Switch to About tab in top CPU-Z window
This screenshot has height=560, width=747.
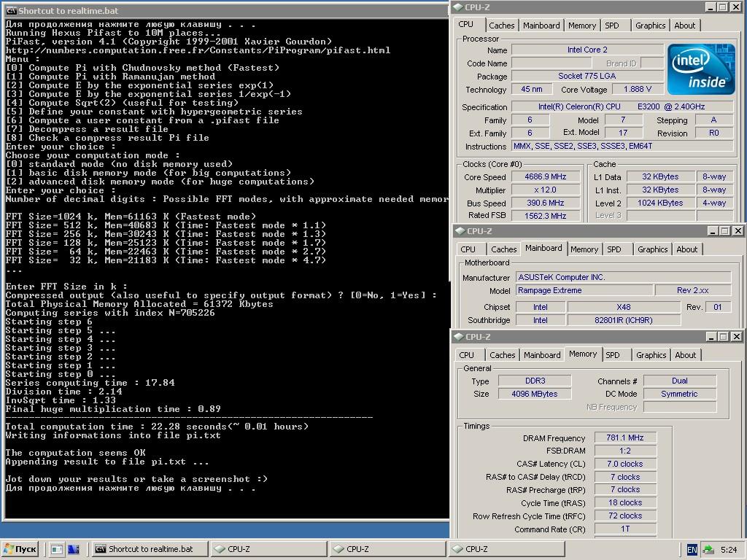(684, 26)
